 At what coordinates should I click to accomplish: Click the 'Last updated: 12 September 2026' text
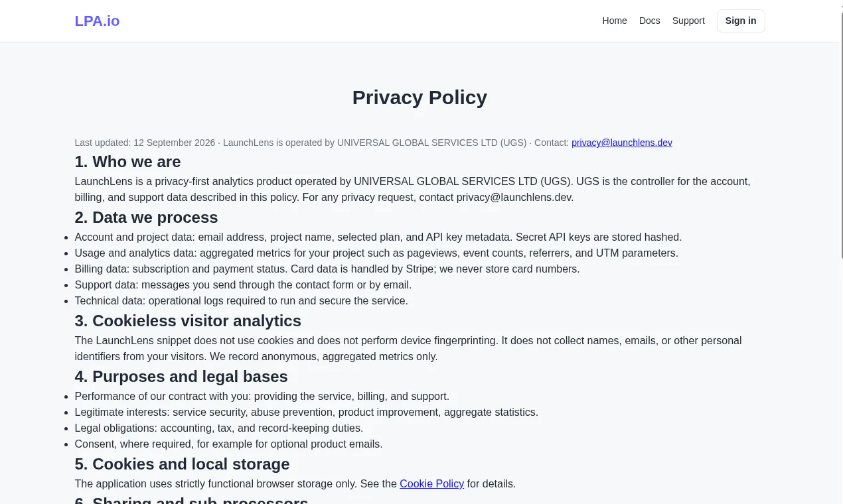tap(145, 143)
